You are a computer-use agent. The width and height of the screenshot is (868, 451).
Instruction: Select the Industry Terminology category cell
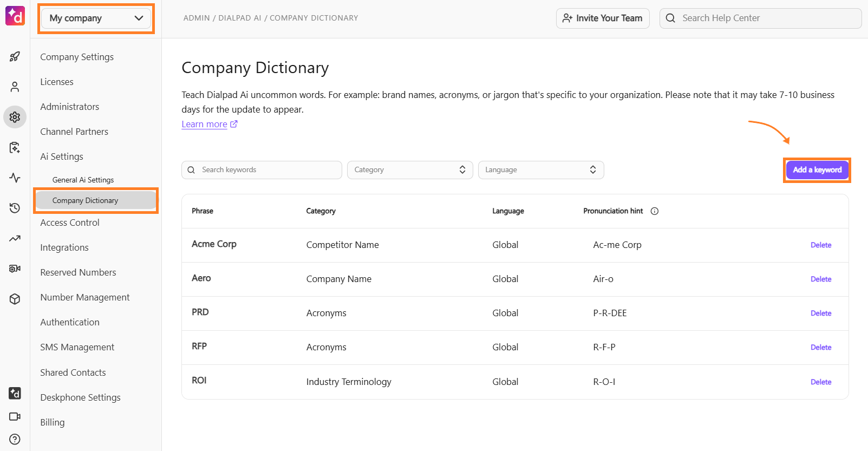(x=349, y=382)
